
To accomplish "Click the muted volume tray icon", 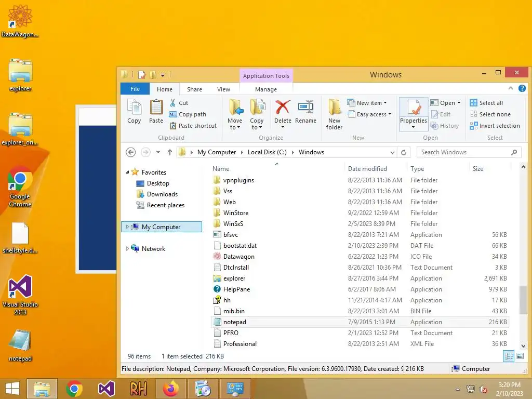I will pos(483,389).
